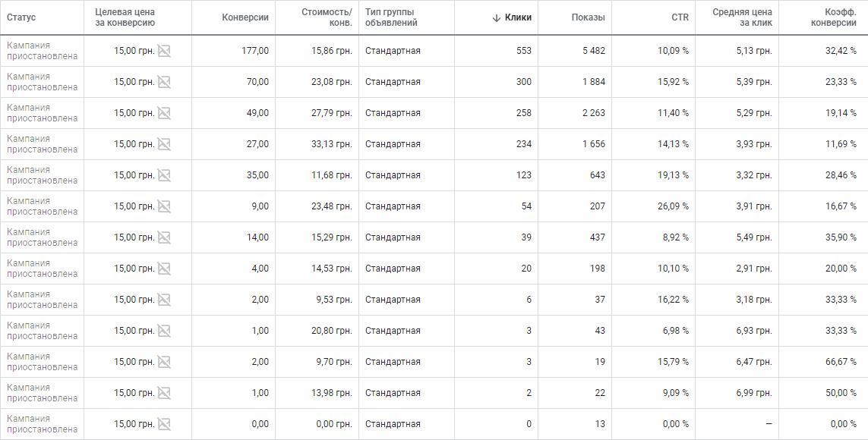
Task: Click the crossed-out icon in the 300 clicks row
Action: click(164, 82)
